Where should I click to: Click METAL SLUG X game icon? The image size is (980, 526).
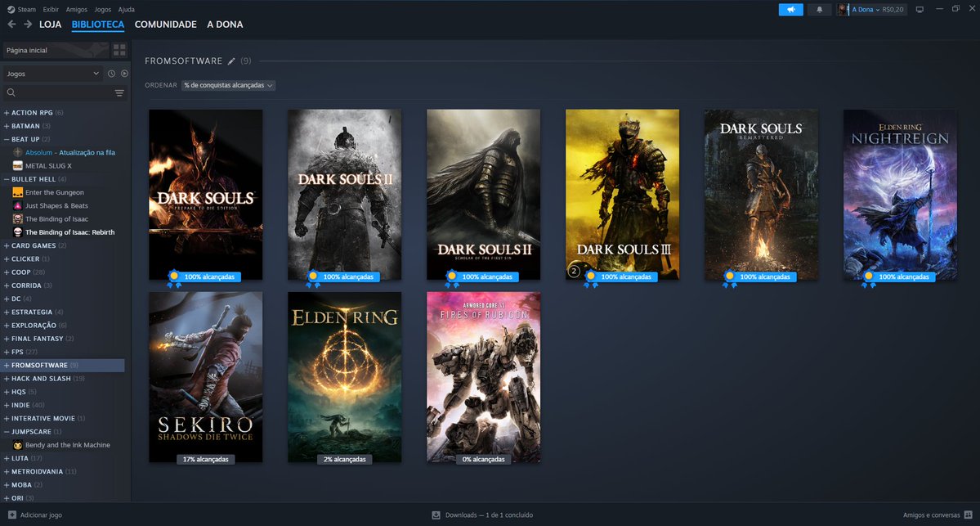(17, 166)
